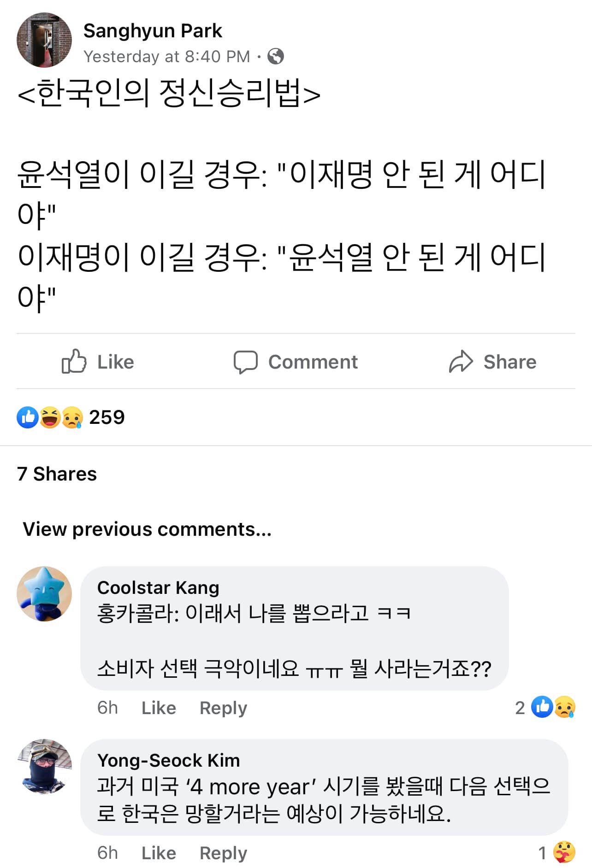Click the sad reaction emoji on post
This screenshot has width=592, height=868.
[x=72, y=417]
